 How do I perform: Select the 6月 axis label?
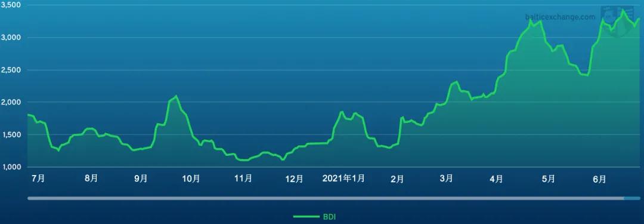(x=599, y=179)
